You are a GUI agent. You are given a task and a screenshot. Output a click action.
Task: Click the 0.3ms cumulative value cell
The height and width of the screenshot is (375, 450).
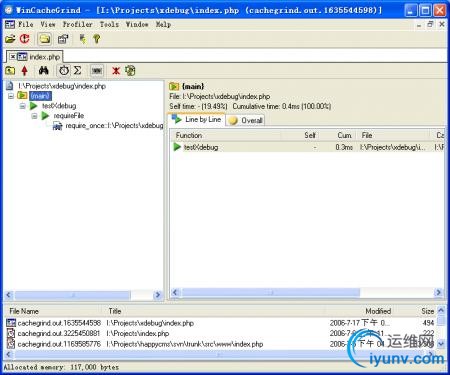[344, 147]
